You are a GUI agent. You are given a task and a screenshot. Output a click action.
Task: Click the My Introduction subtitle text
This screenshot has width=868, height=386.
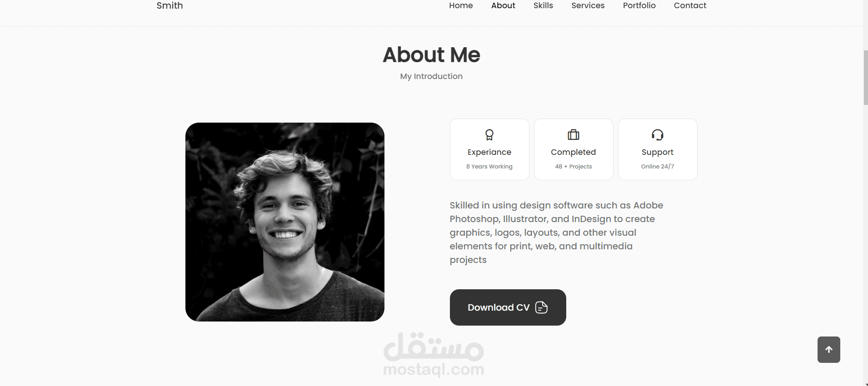click(x=431, y=76)
